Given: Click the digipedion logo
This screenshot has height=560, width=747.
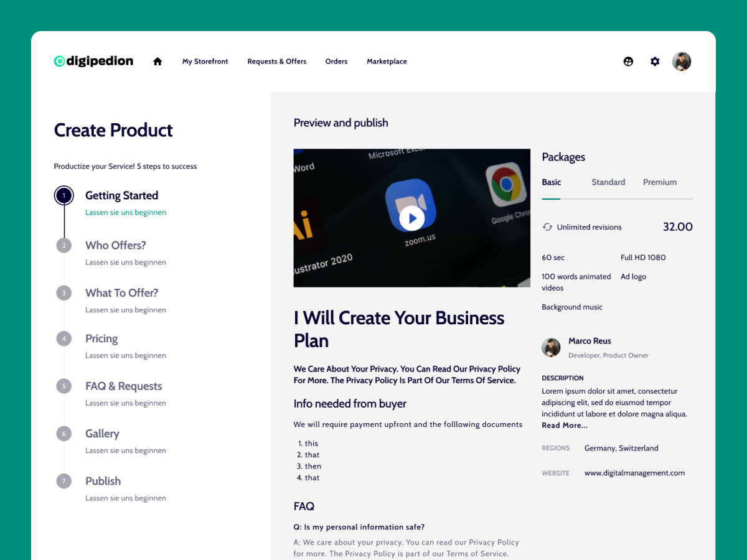Looking at the screenshot, I should (93, 61).
